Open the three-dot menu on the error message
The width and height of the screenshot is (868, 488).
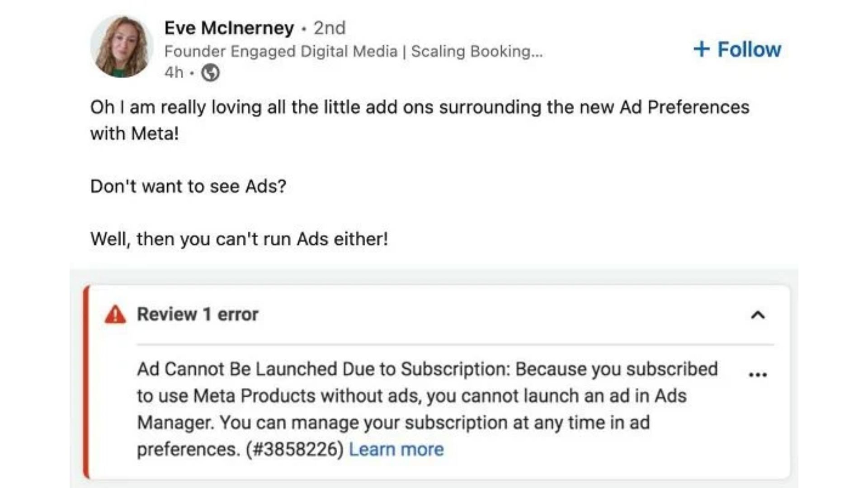point(758,375)
